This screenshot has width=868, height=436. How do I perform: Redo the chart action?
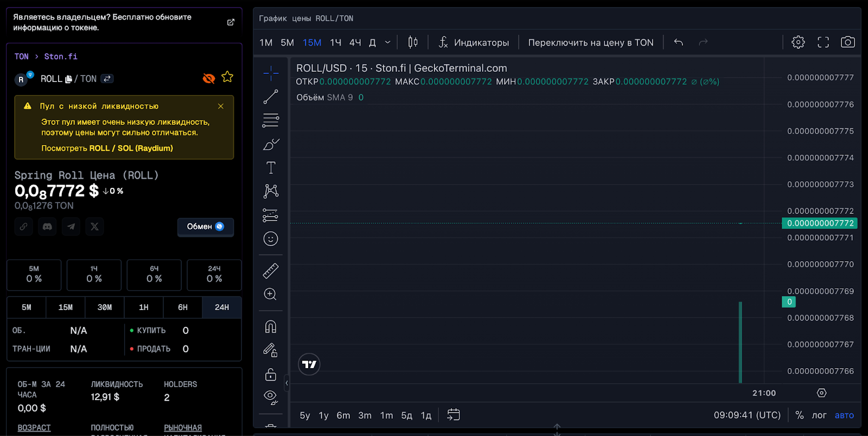(x=703, y=42)
